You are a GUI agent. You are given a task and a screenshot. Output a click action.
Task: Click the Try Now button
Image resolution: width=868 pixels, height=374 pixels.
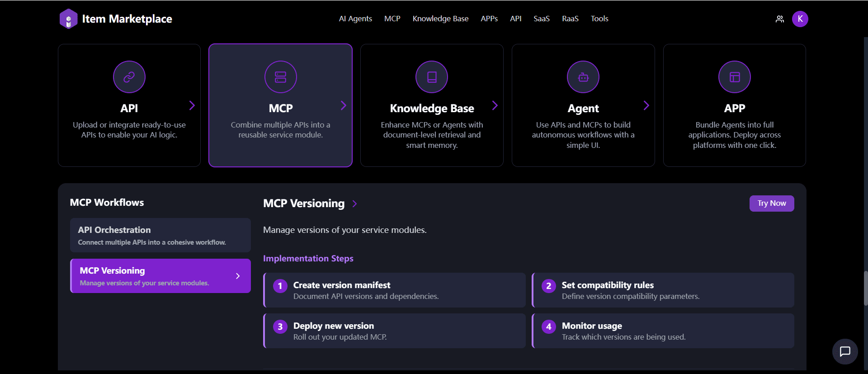click(x=772, y=204)
